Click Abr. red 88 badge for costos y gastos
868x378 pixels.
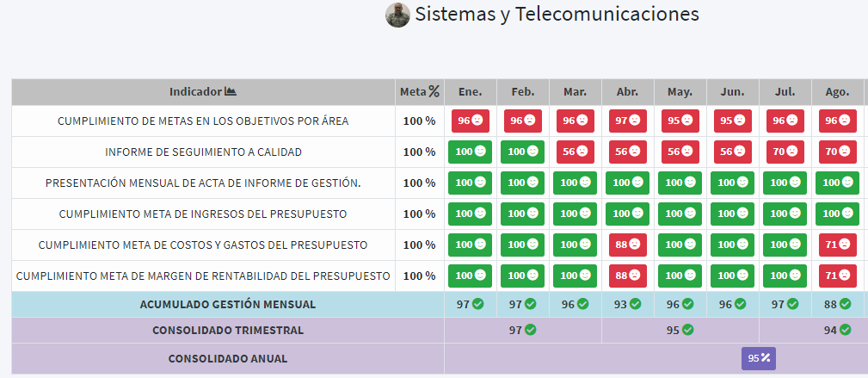[x=627, y=245]
